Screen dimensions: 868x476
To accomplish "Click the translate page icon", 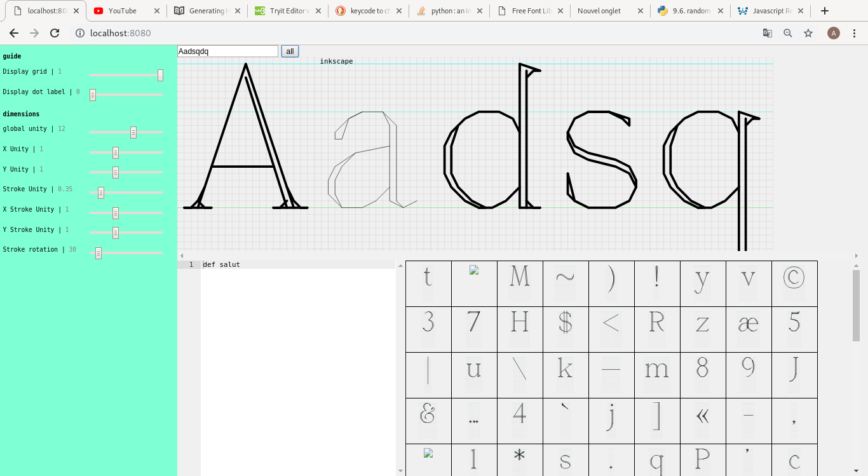I will point(768,34).
